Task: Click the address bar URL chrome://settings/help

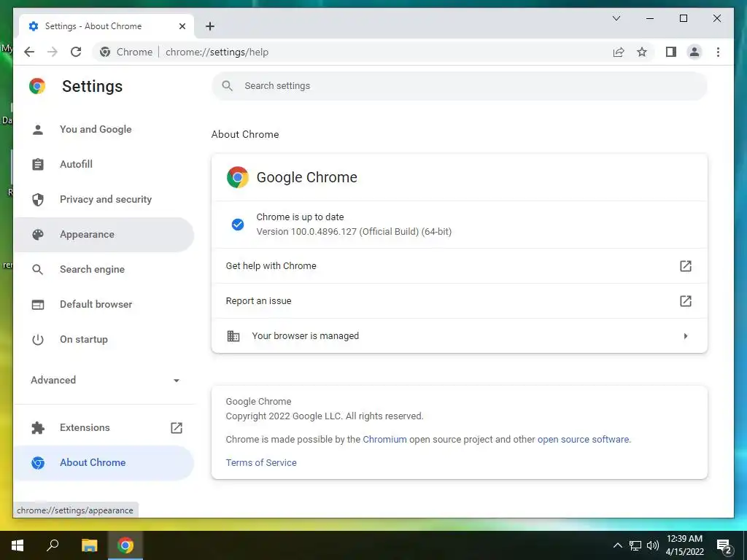Action: pyautogui.click(x=217, y=52)
